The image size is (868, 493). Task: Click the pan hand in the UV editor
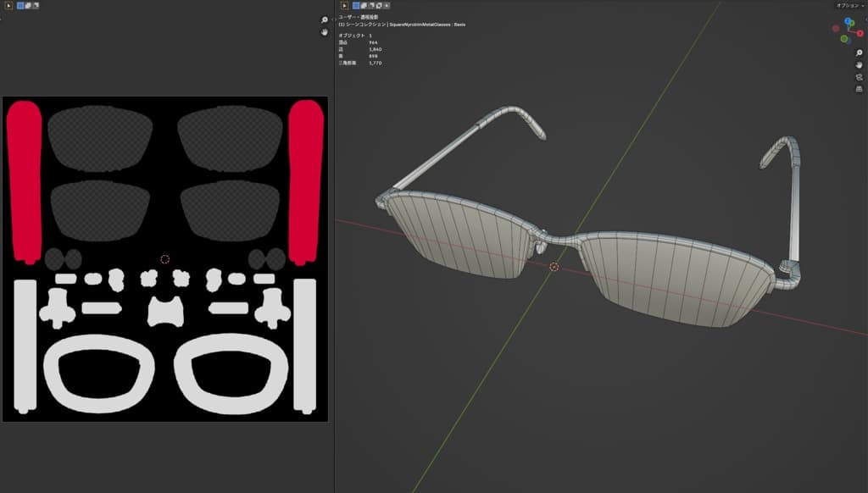(x=324, y=32)
